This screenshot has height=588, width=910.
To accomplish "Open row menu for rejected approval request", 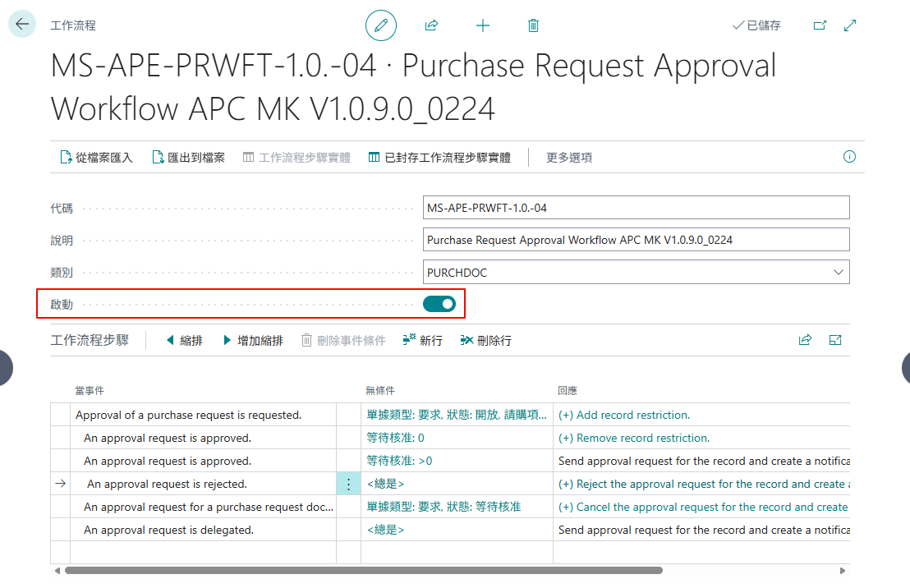I will (348, 484).
